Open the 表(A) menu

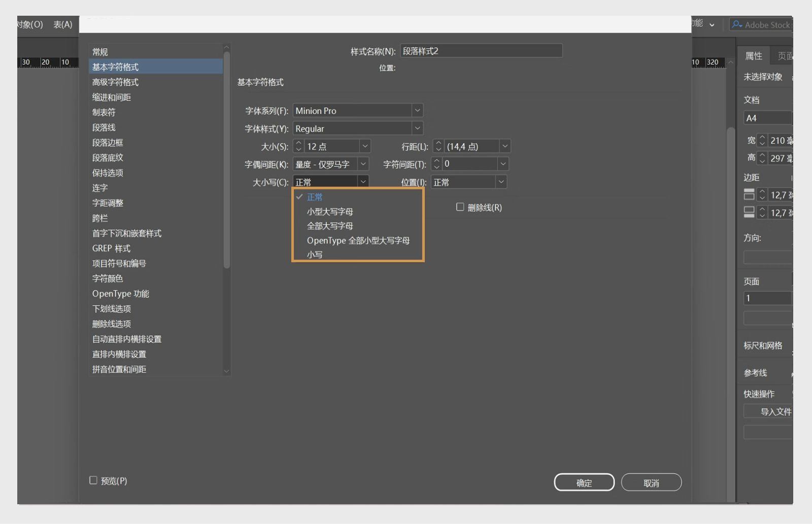tap(63, 24)
